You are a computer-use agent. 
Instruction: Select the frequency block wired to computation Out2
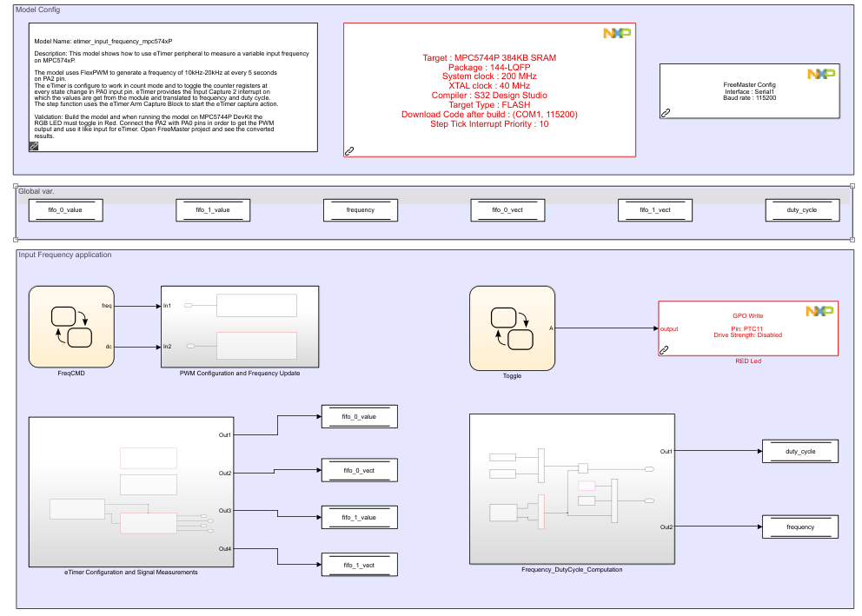pos(800,527)
